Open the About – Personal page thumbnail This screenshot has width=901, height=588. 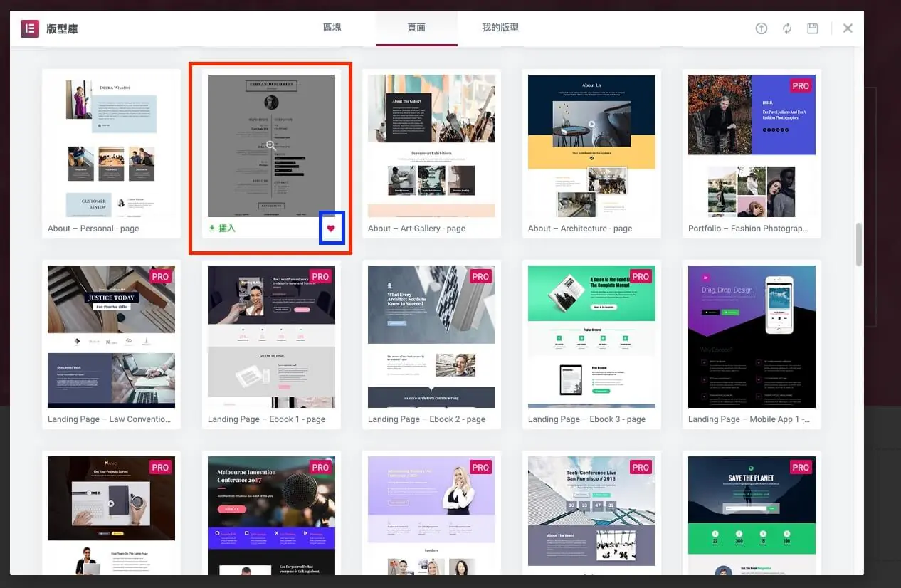111,146
